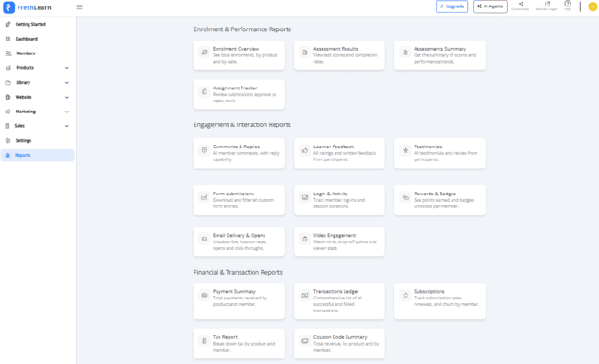Viewport: 599px width, 364px height.
Task: Click the FreshLearn logo icon
Action: 8,7
